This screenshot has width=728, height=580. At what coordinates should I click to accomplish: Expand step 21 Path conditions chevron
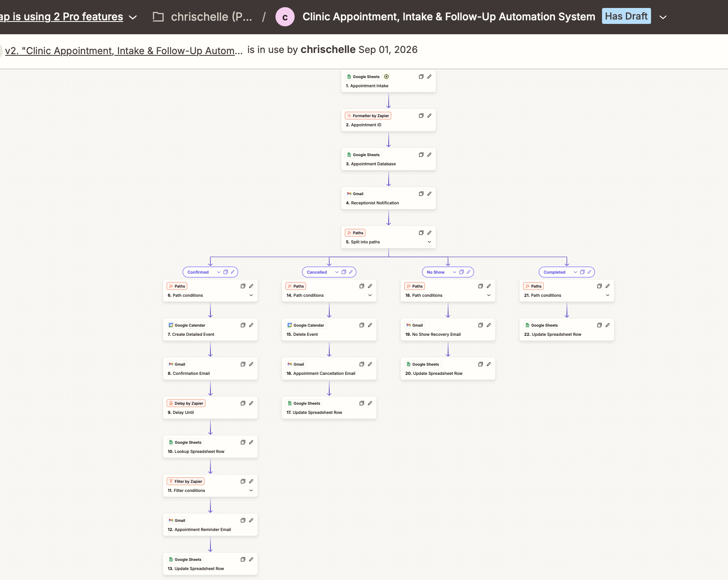608,295
